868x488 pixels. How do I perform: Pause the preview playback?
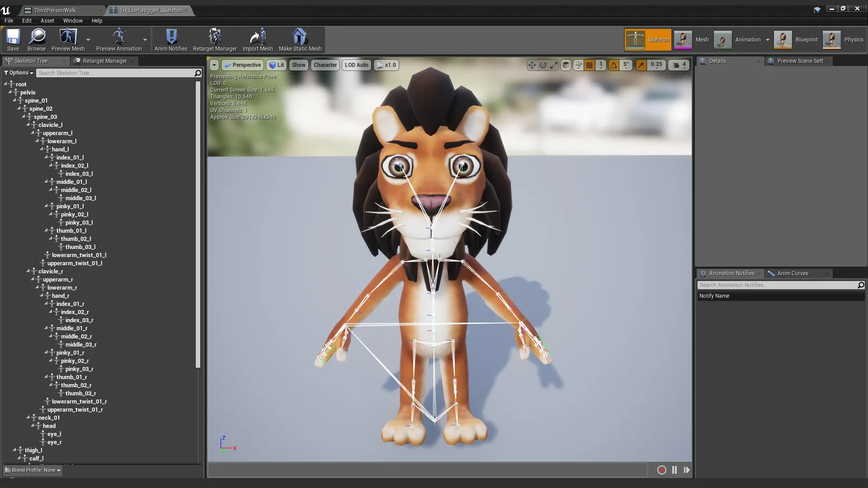675,470
